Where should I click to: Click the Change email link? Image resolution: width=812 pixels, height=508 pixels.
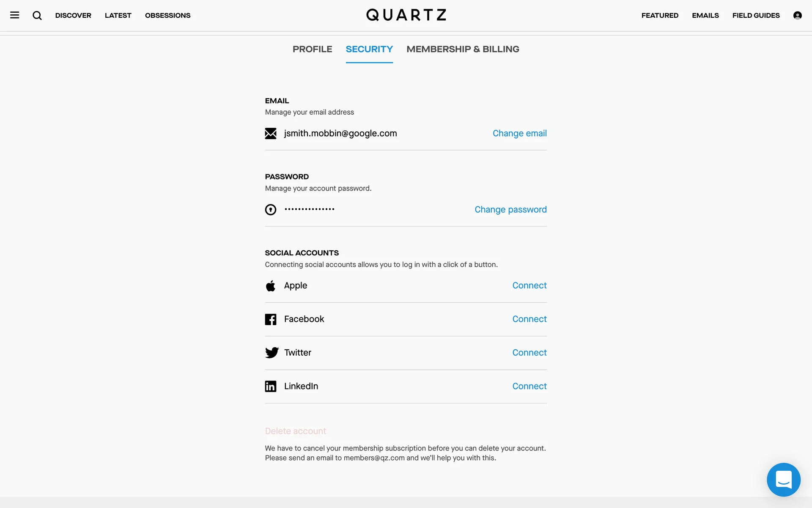(519, 133)
